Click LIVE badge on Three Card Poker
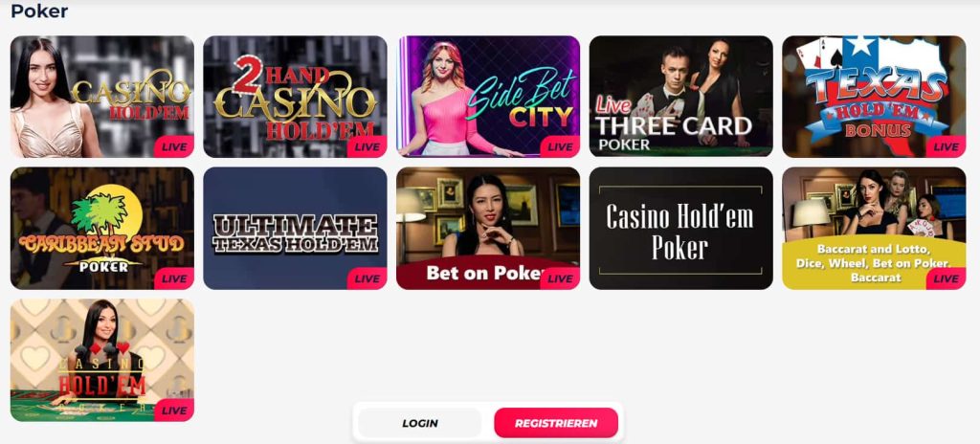980x444 pixels. tap(753, 147)
